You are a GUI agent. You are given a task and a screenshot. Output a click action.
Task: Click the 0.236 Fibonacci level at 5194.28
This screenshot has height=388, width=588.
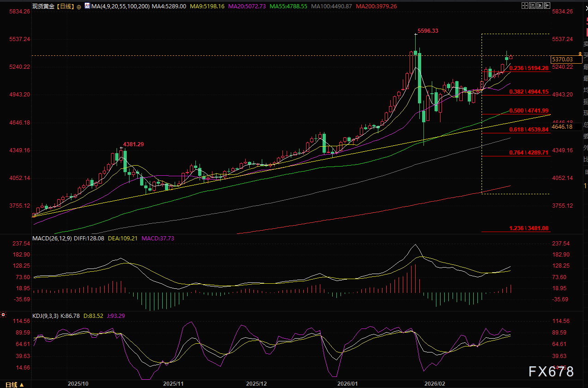point(529,68)
